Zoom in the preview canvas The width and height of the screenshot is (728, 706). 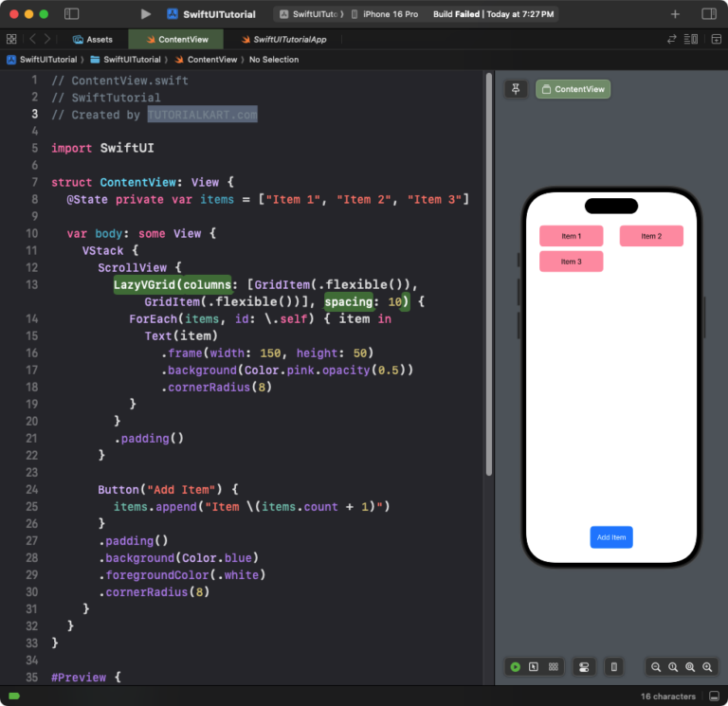click(x=707, y=667)
